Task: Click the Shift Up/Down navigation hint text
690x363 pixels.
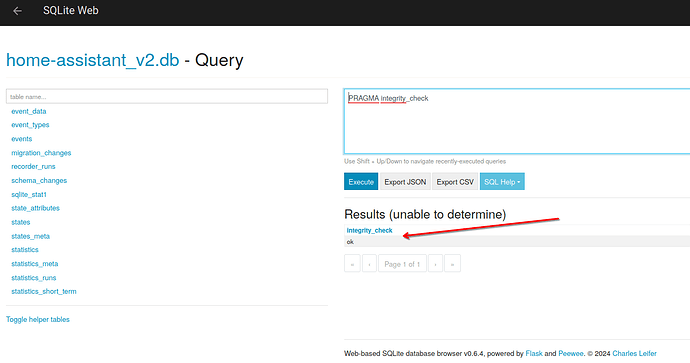Action: tap(425, 161)
